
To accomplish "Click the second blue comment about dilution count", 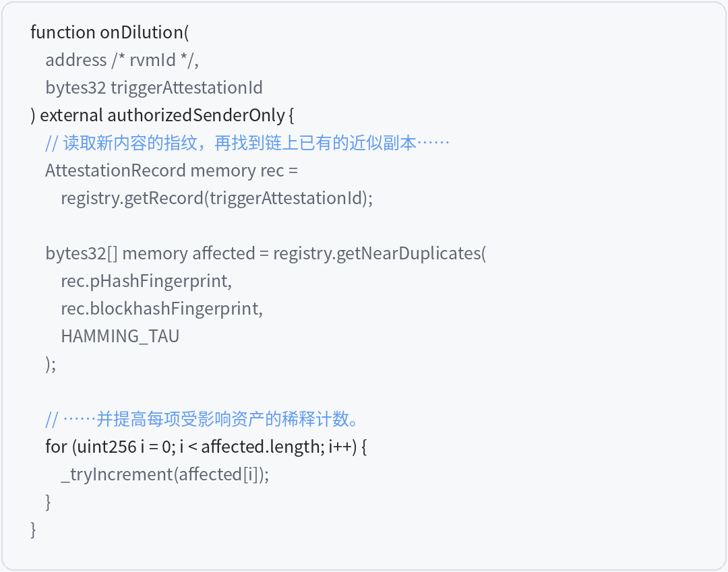I will coord(203,419).
